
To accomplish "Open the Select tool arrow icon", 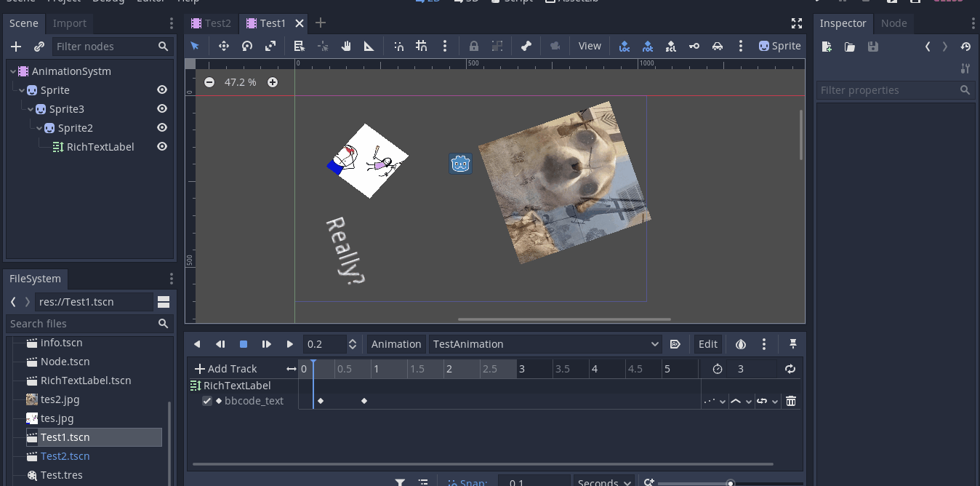I will [194, 45].
